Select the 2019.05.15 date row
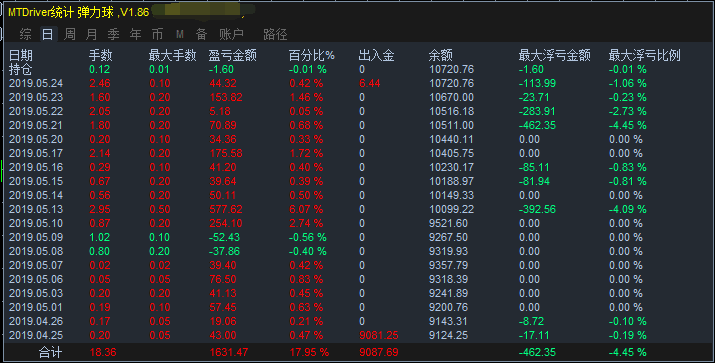This screenshot has height=363, width=715. 36,181
